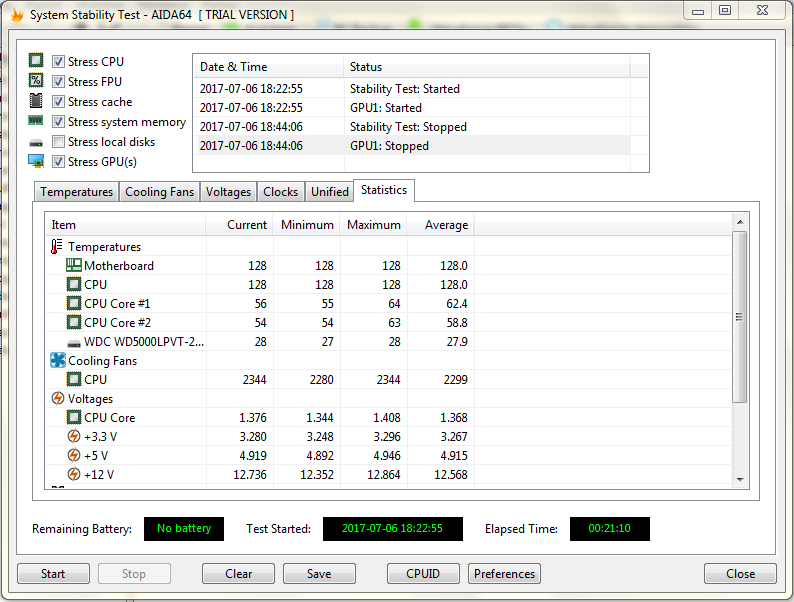Image resolution: width=794 pixels, height=602 pixels.
Task: Click the Stress FPU percent icon
Action: coord(36,81)
